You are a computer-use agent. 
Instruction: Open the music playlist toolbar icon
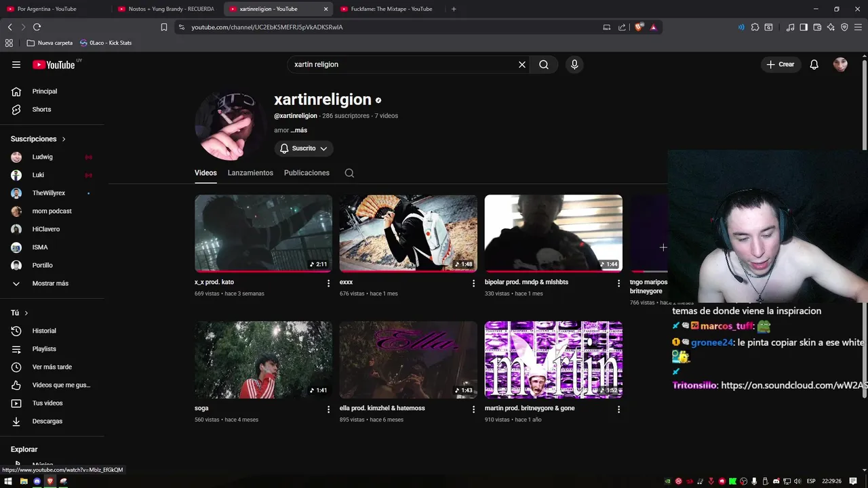(790, 27)
